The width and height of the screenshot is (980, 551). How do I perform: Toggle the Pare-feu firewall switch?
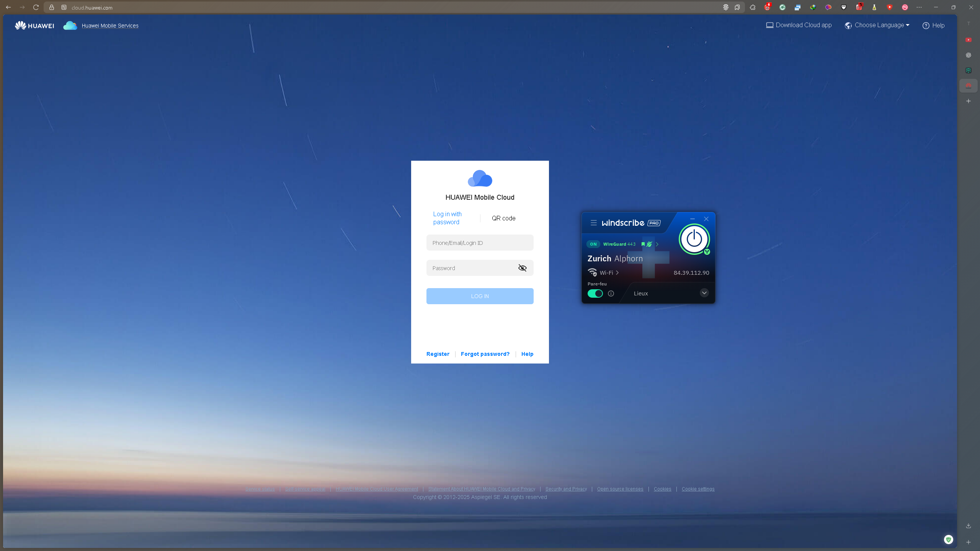(x=595, y=293)
